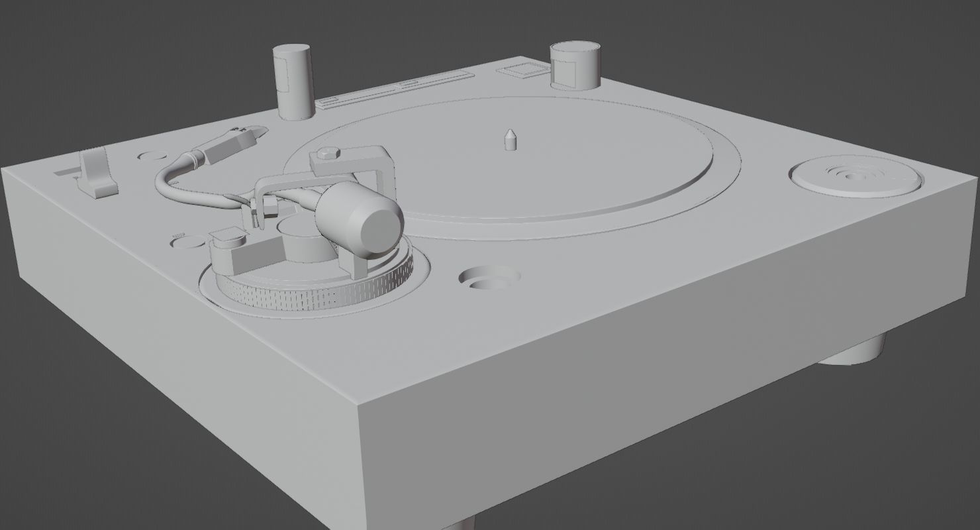Image resolution: width=980 pixels, height=530 pixels.
Task: Click the round recessed hole near tonearm base
Action: pyautogui.click(x=489, y=278)
